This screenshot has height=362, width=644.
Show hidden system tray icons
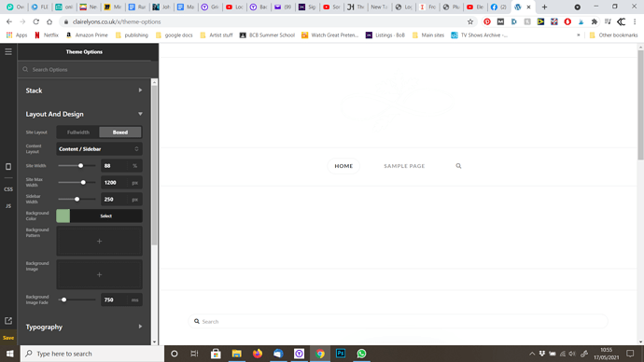pos(532,354)
